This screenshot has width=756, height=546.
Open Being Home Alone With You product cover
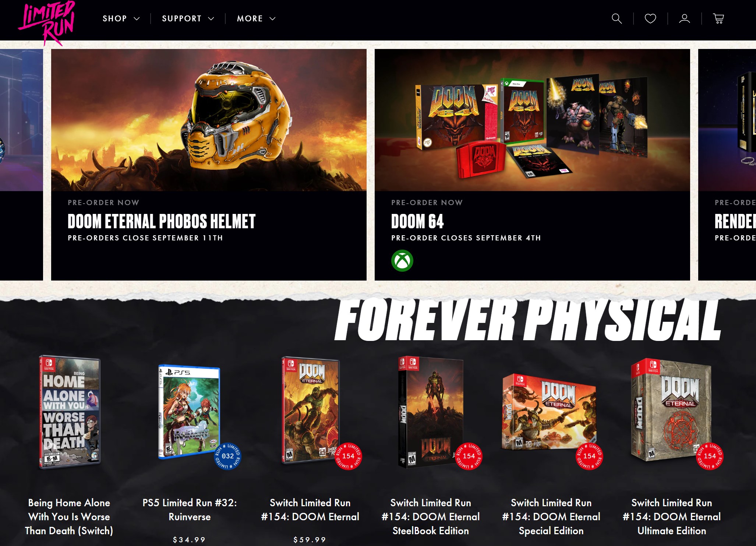[x=69, y=412]
